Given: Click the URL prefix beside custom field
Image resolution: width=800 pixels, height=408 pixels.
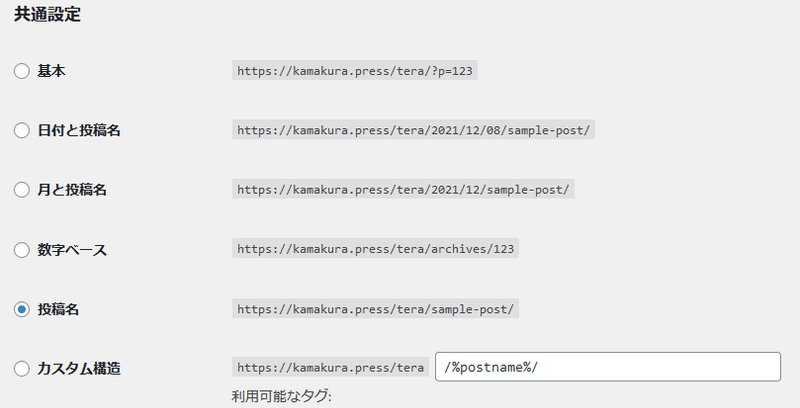Looking at the screenshot, I should 330,367.
